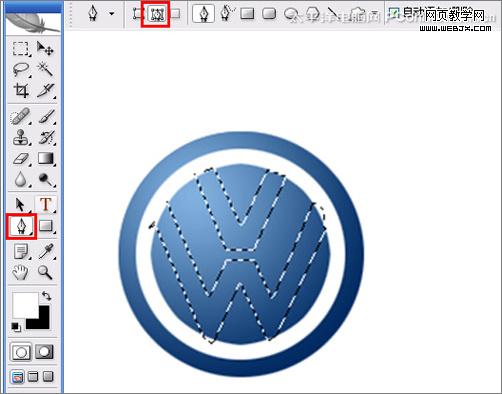Select the Rectangular Marquee tool
This screenshot has height=394, width=502.
(x=21, y=49)
